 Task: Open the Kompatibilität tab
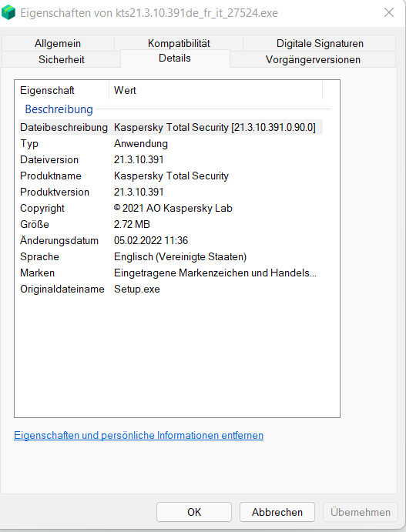tap(179, 43)
